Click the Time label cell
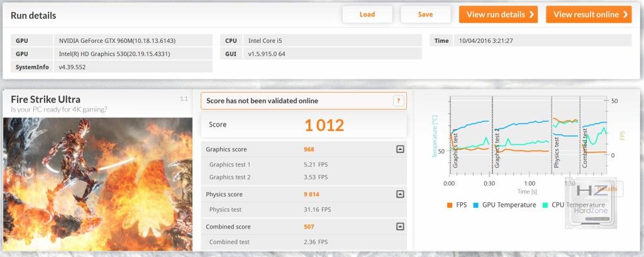 click(x=441, y=40)
